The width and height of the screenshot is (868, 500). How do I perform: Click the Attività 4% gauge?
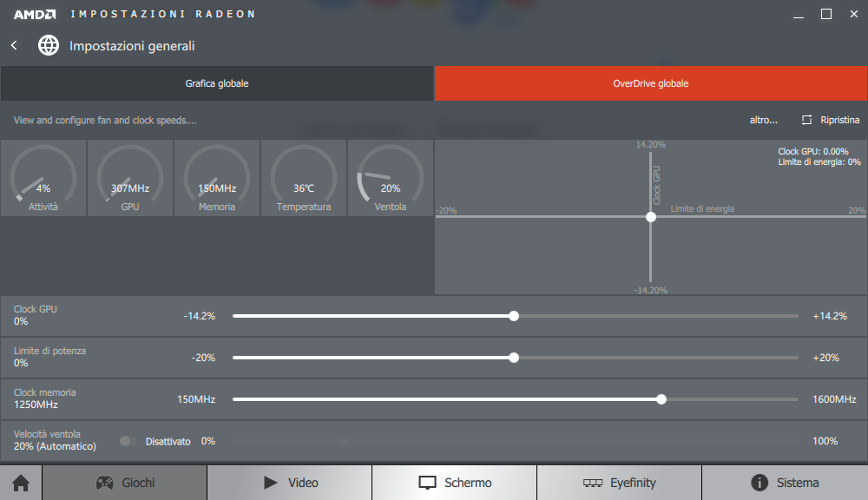coord(43,178)
